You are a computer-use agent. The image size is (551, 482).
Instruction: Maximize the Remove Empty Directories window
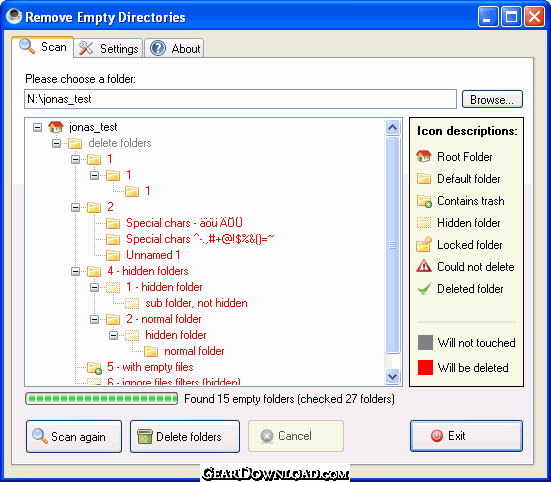click(x=511, y=17)
